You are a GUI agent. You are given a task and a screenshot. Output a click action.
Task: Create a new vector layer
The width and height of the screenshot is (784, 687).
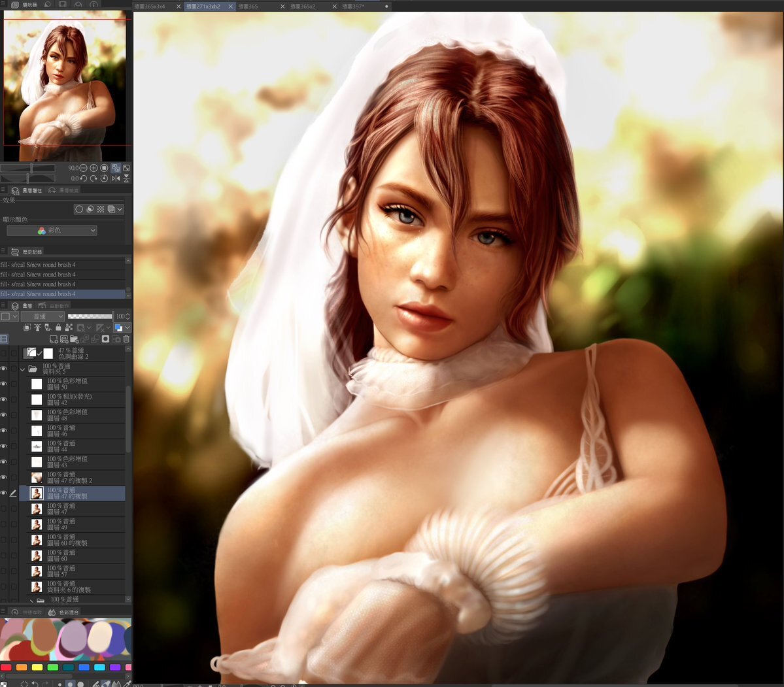pyautogui.click(x=64, y=339)
